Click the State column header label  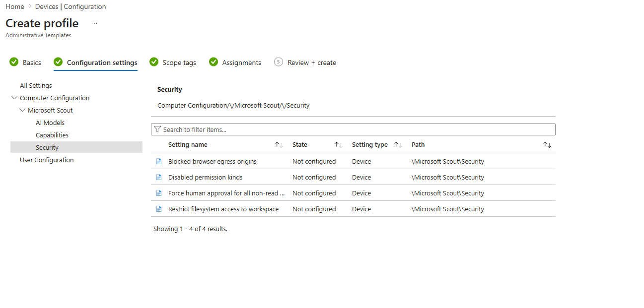pos(300,145)
